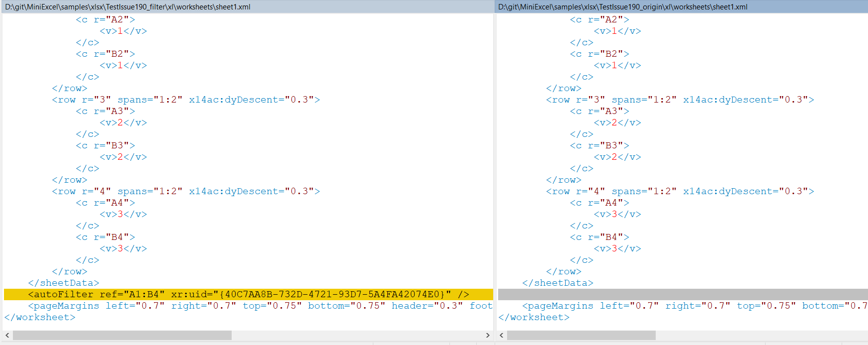
Task: Click <c r="A4"> in the filter pane
Action: pos(105,203)
